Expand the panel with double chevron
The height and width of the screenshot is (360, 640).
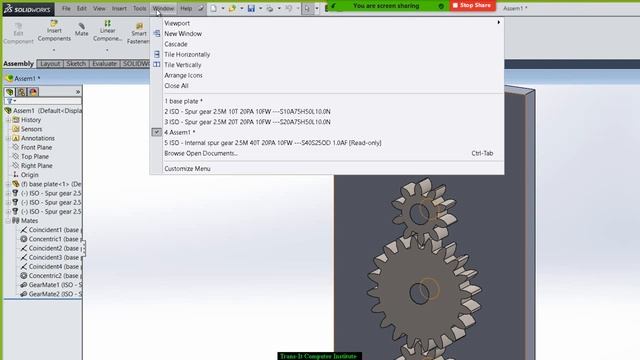tap(78, 92)
